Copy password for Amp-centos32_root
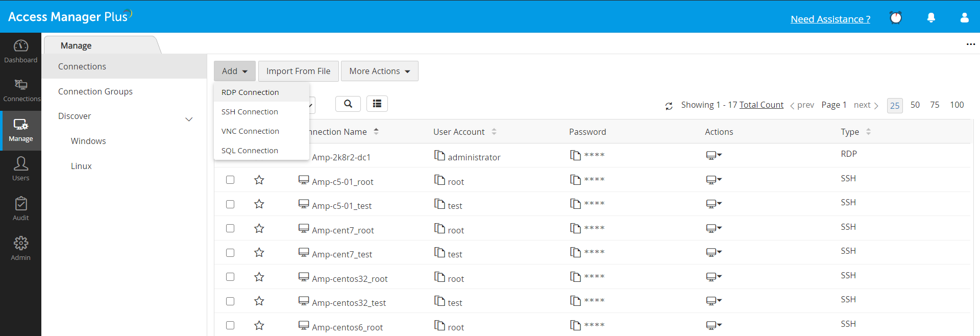Screen dimensions: 980x336 575,276
